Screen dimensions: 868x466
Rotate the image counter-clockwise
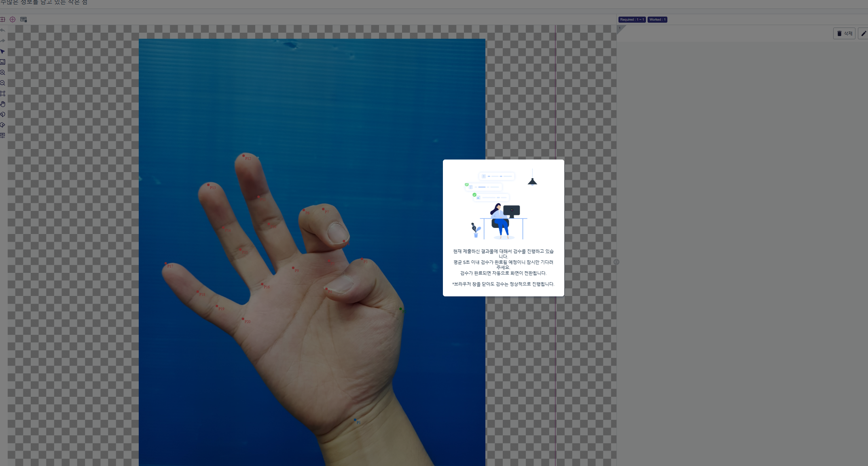[2, 125]
